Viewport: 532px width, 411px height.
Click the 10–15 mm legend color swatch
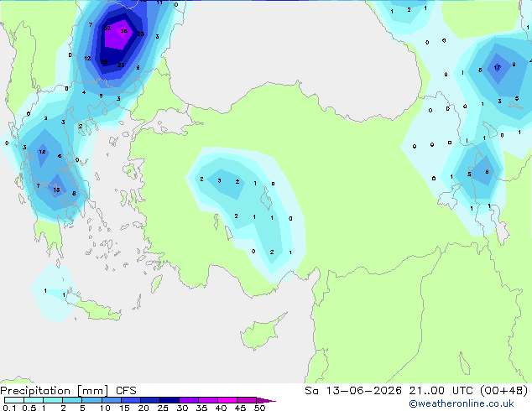pos(112,400)
